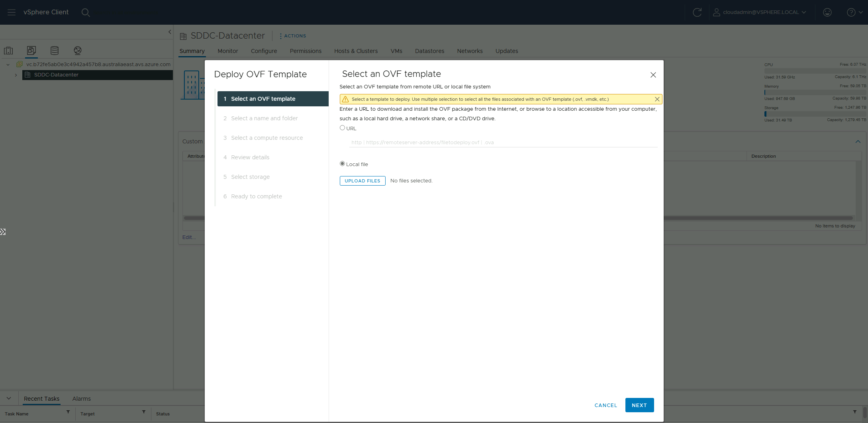This screenshot has height=423, width=868.
Task: Open the Summary tab
Action: click(x=192, y=51)
